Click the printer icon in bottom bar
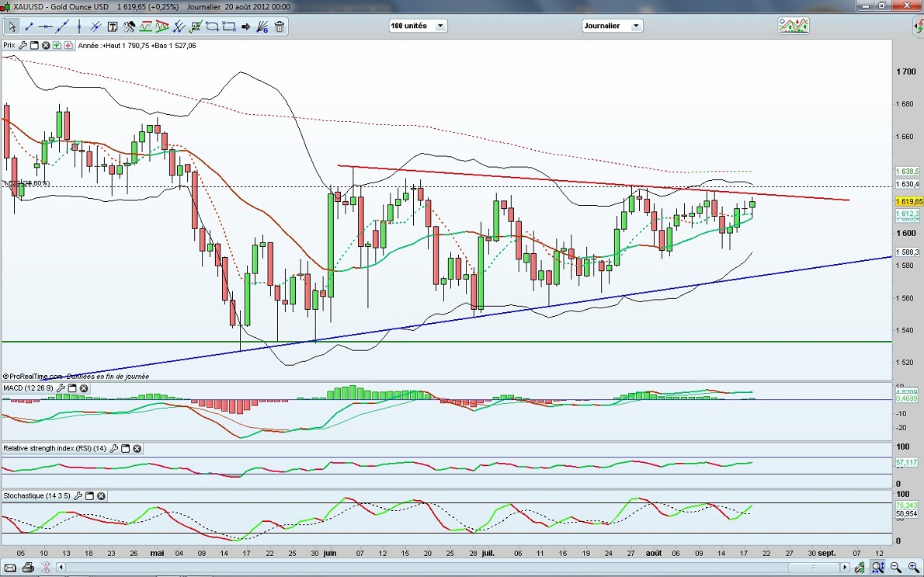Viewport: 924px width, 577px height. (x=28, y=568)
